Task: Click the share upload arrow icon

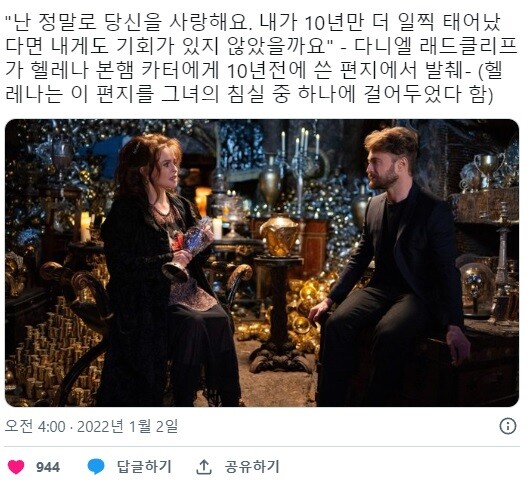Action: 203,467
